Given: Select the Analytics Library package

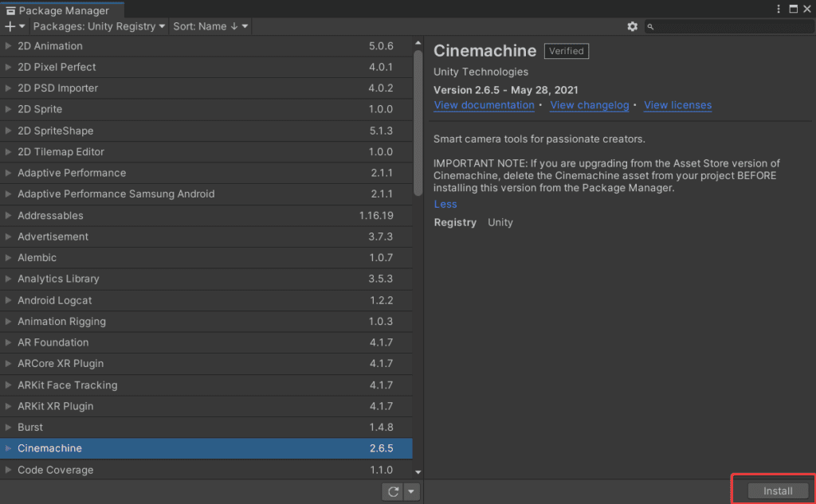Looking at the screenshot, I should [x=206, y=279].
